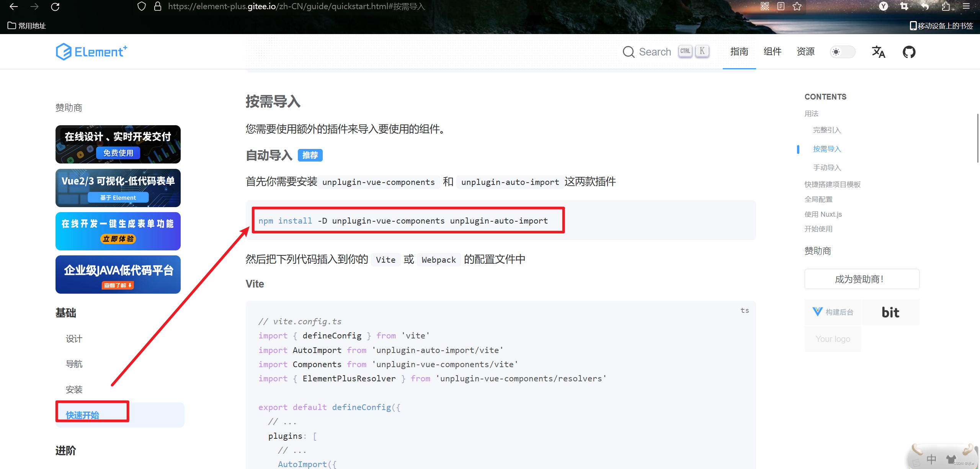Open the GitHub repository icon

[909, 52]
